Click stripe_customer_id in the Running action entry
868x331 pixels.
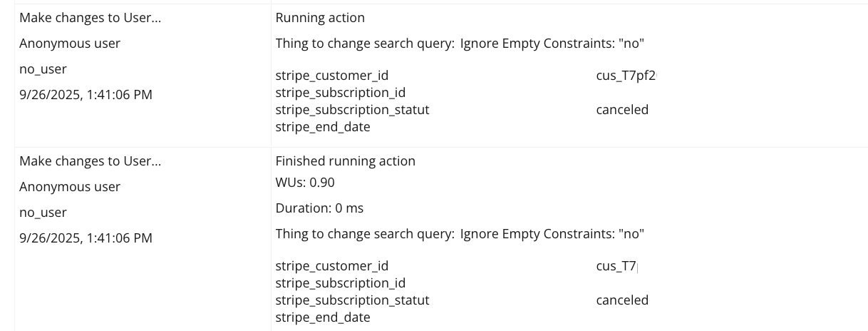click(331, 76)
